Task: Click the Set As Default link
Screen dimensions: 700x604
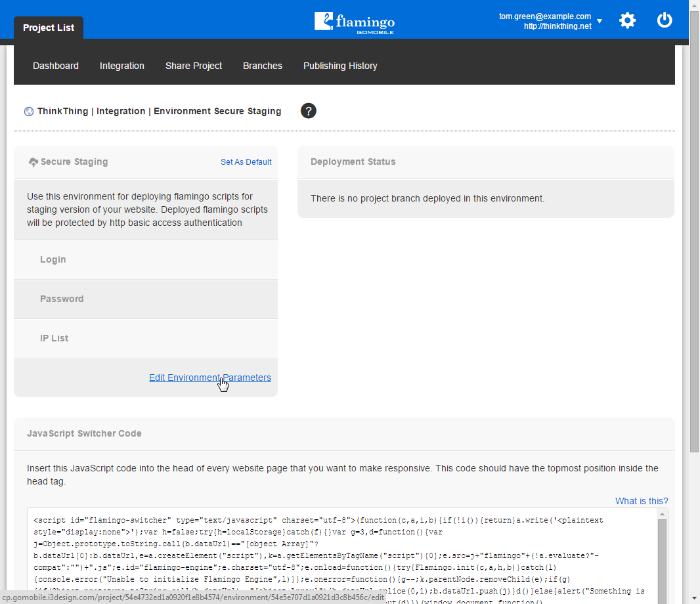Action: (246, 162)
